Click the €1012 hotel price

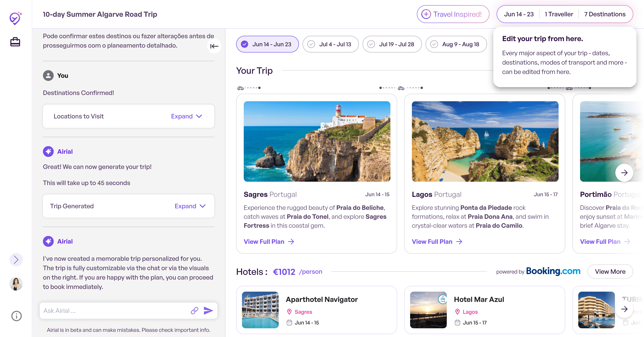pyautogui.click(x=284, y=272)
